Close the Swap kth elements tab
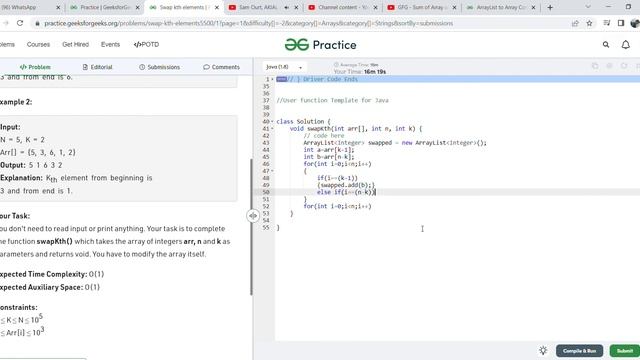The height and width of the screenshot is (360, 640). [x=217, y=7]
